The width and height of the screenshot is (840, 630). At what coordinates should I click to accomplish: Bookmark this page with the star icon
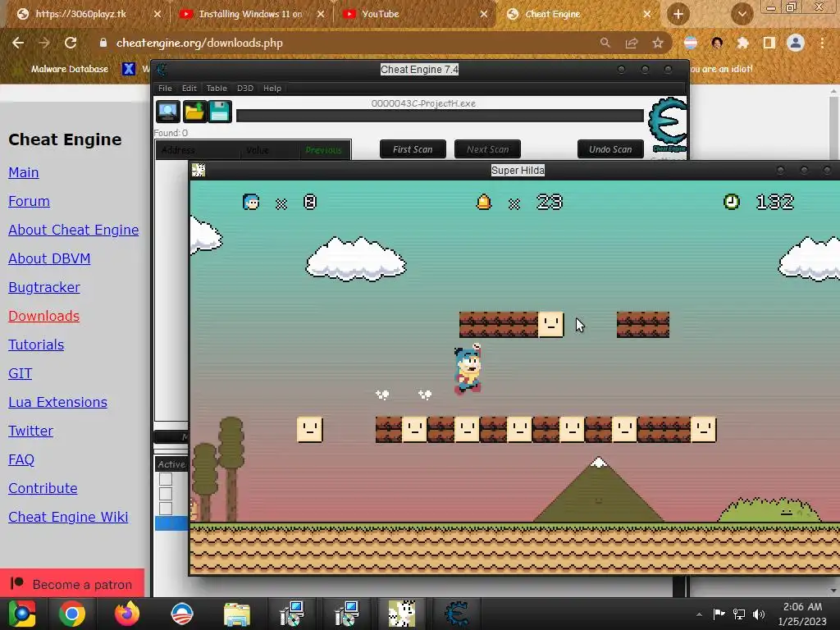[x=658, y=43]
